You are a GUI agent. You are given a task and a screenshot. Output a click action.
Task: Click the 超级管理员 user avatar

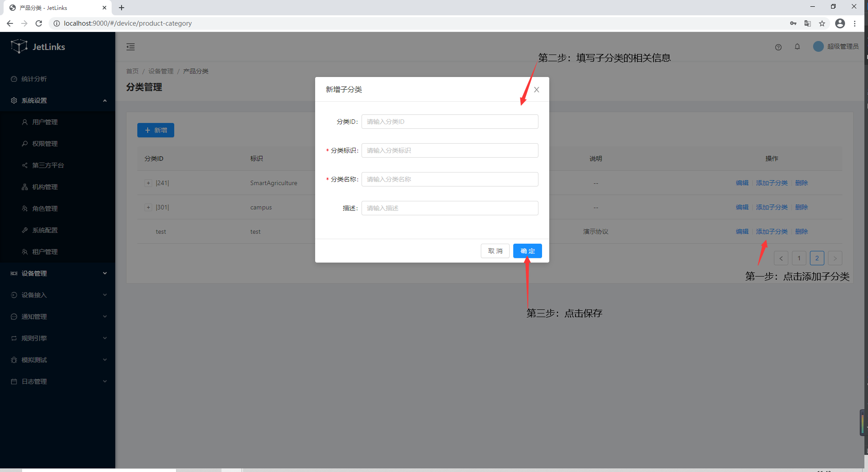[818, 46]
